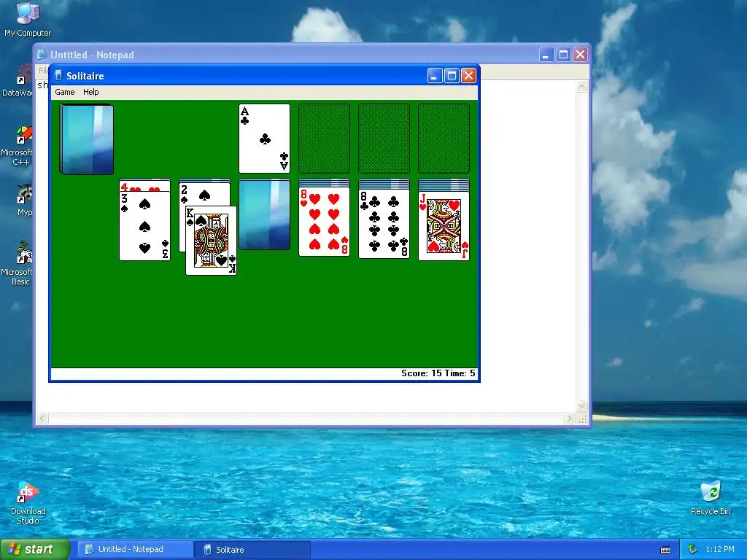Click the Solitaire title bar icon
747x560 pixels.
[58, 76]
